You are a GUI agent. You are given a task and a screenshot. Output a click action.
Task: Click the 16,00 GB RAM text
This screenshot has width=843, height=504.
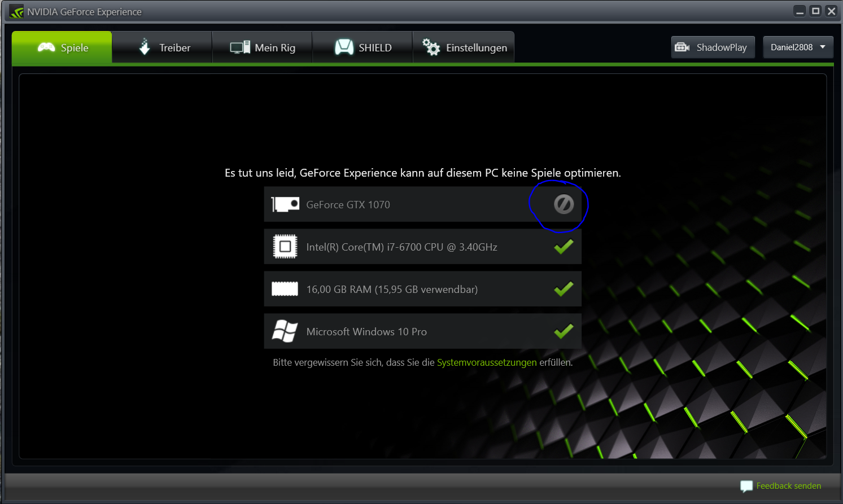click(x=392, y=290)
